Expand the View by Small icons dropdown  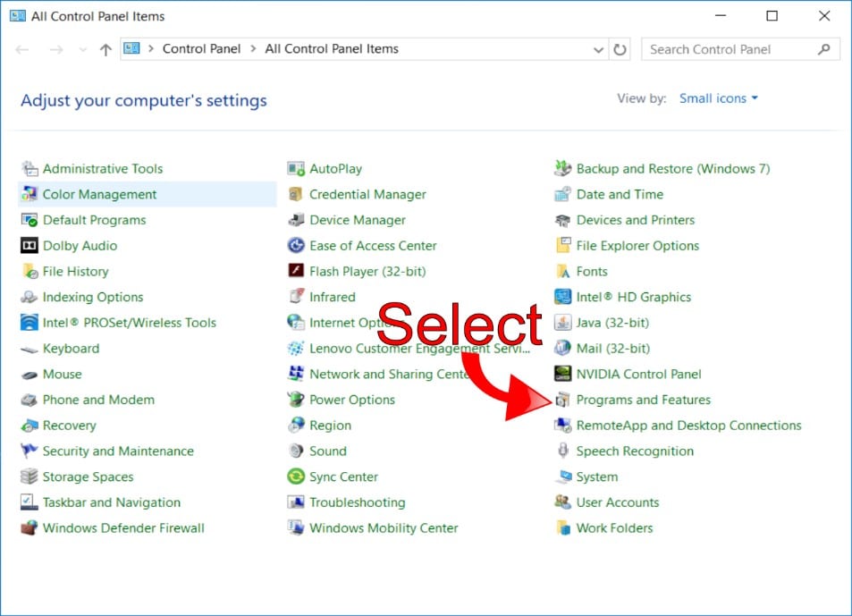pos(718,98)
